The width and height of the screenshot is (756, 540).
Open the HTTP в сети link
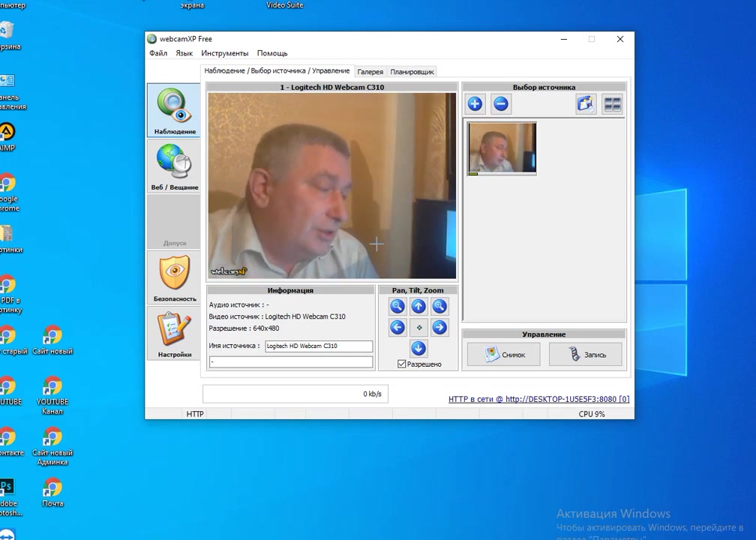coord(538,399)
